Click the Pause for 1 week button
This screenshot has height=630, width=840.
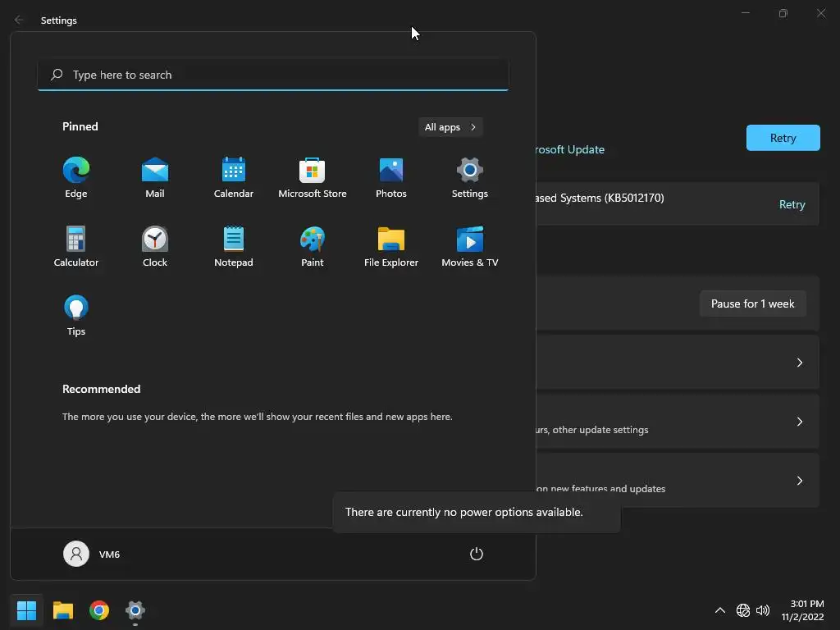[752, 304]
